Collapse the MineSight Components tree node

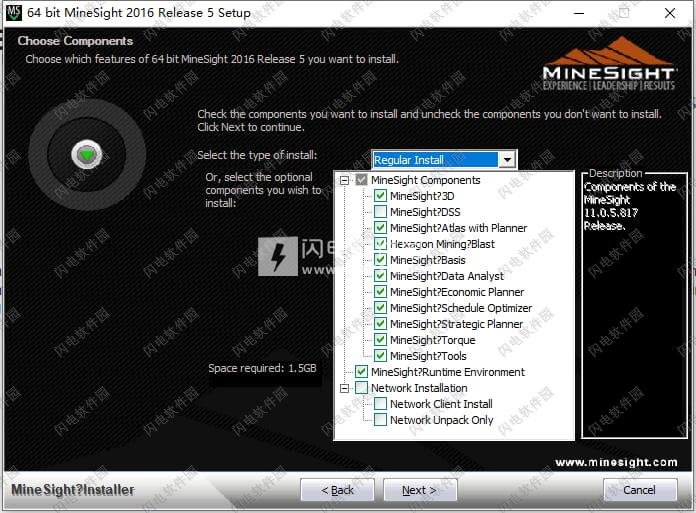click(344, 180)
